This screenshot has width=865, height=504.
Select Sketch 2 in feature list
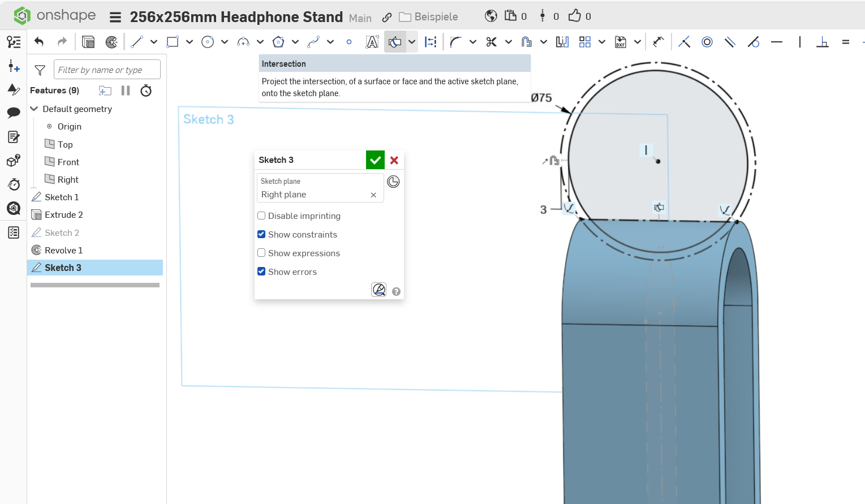tap(62, 232)
